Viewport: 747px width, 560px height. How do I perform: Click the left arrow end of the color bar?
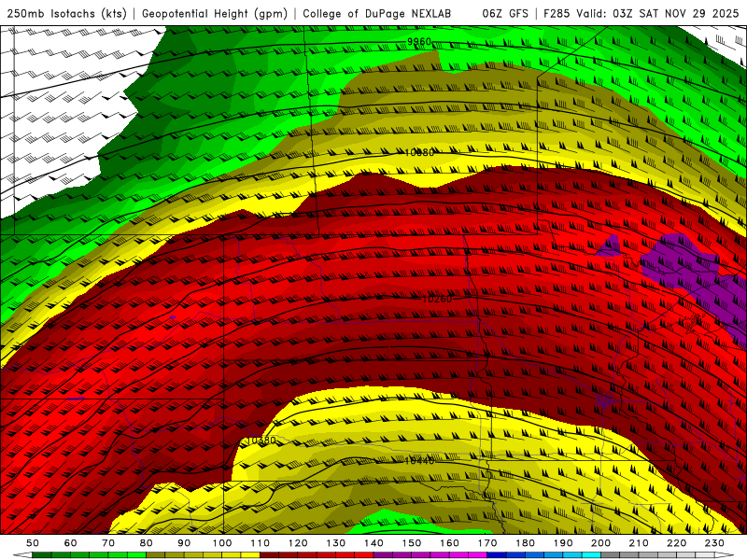[21, 555]
